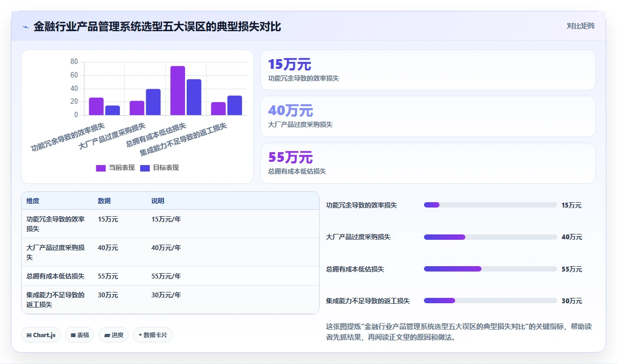Select the 表格 chip
This screenshot has width=617, height=364.
pos(80,335)
